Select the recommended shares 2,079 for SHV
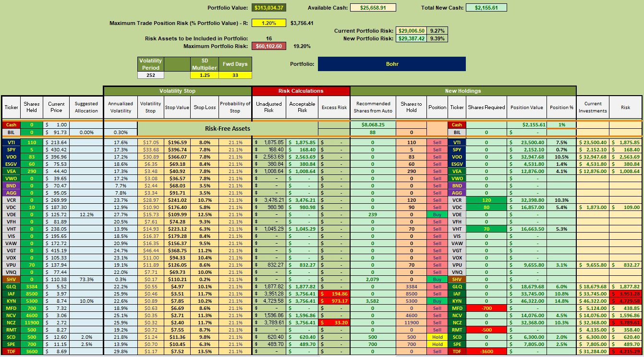This screenshot has height=357, width=644. pyautogui.click(x=373, y=279)
